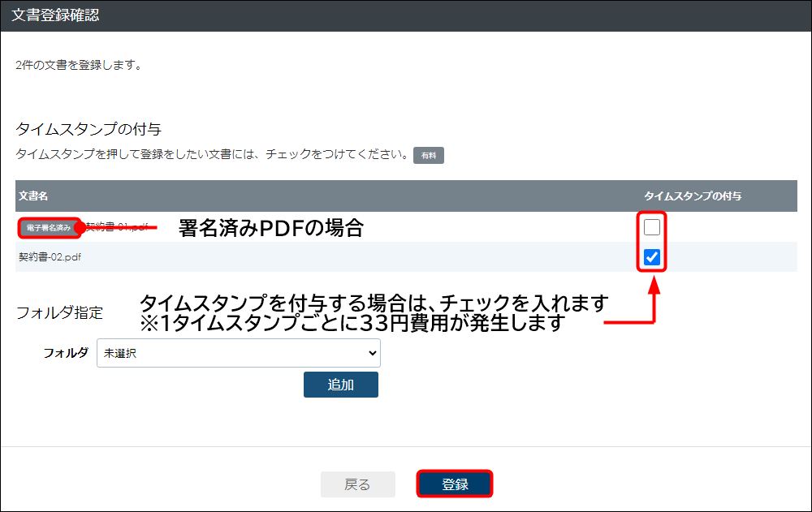Click the 2件の文書を登録します message

[x=79, y=65]
